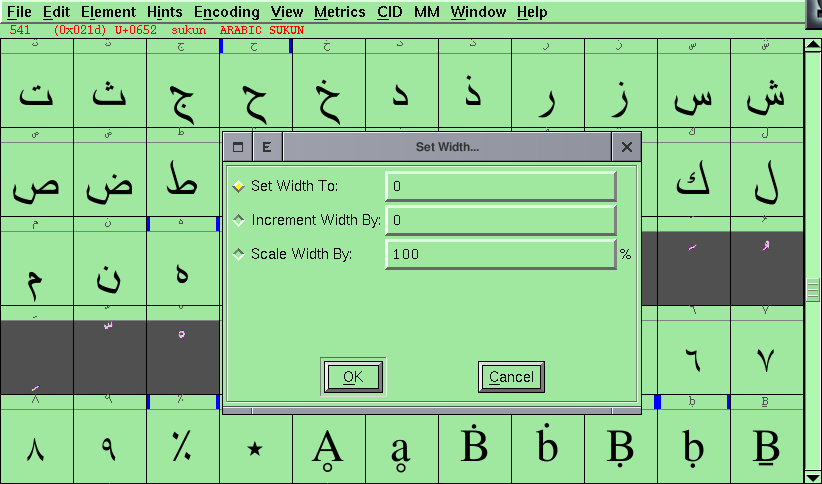822x484 pixels.
Task: Open the Encoding menu
Action: coord(227,12)
